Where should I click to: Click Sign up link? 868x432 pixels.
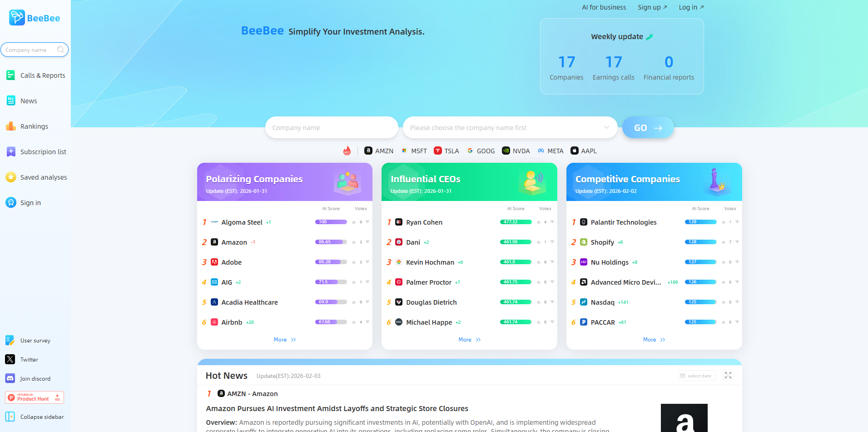652,7
